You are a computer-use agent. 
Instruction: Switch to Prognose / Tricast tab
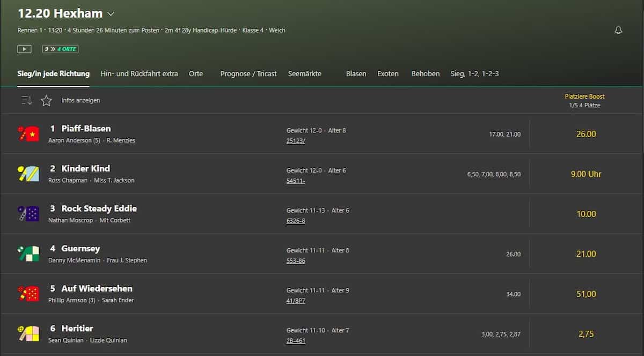[248, 73]
